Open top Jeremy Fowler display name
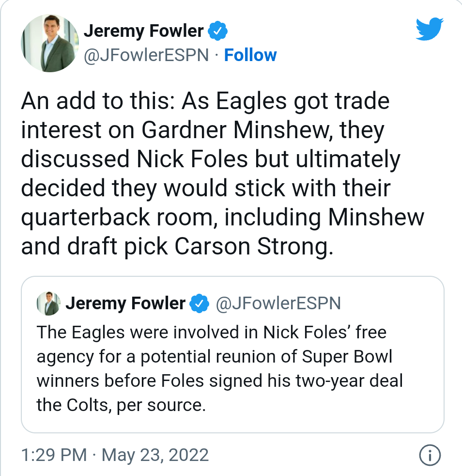462x476 pixels. 143,31
